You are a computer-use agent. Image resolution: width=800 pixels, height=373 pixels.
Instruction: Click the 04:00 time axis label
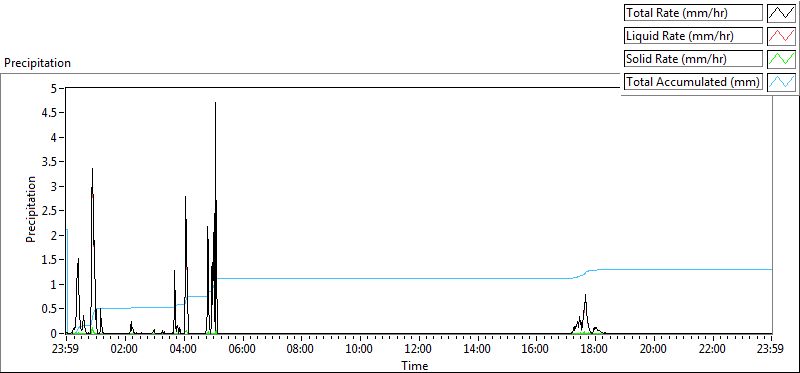pos(184,350)
